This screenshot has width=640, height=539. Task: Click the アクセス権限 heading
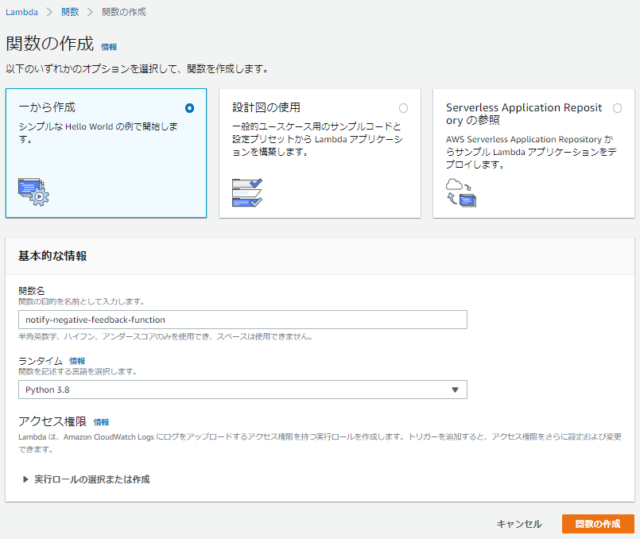(x=52, y=421)
